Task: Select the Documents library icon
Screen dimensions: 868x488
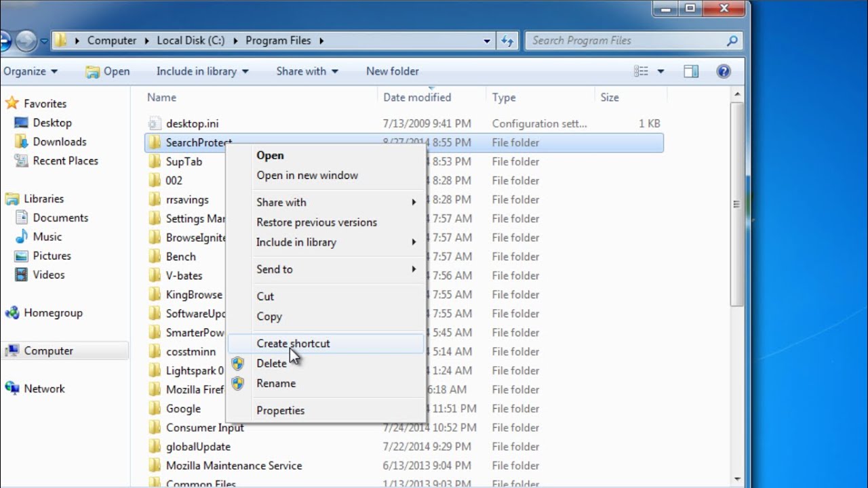Action: (x=22, y=218)
